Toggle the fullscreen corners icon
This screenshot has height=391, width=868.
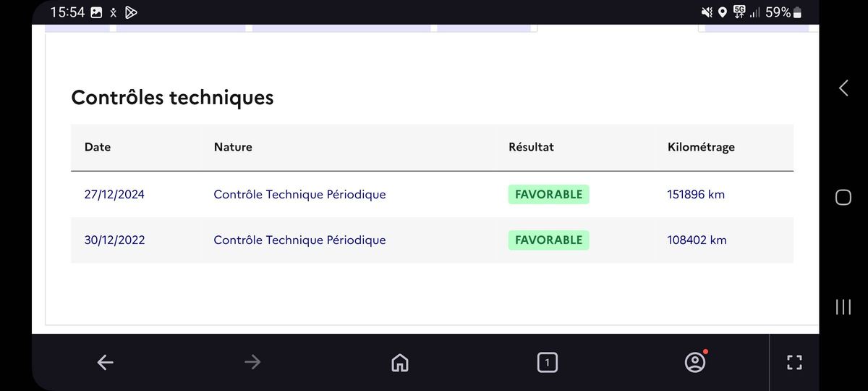(x=794, y=363)
